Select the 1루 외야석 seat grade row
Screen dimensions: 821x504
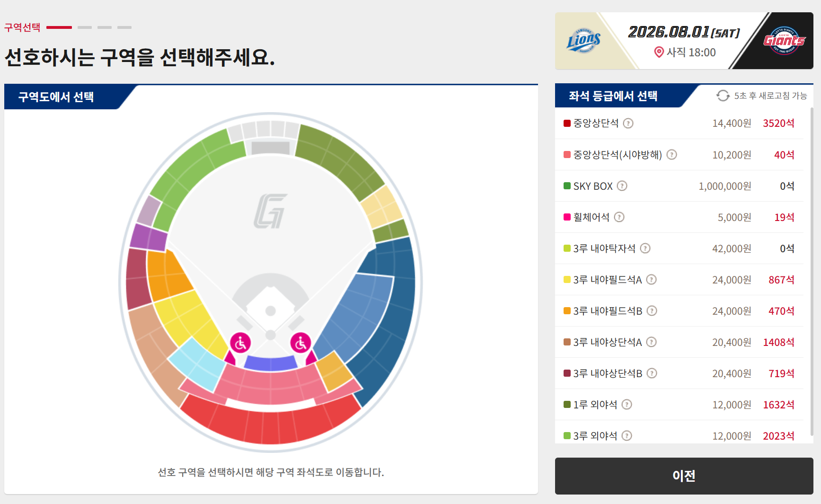pos(679,405)
